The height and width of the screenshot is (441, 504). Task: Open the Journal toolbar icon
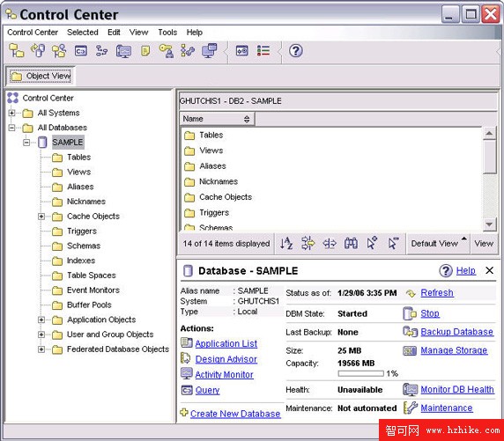[x=145, y=51]
